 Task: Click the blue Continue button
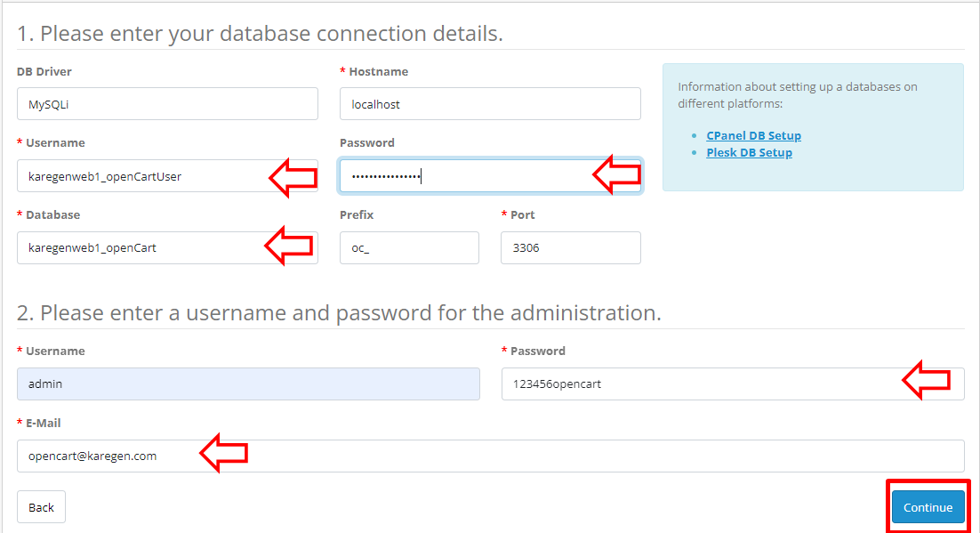928,507
